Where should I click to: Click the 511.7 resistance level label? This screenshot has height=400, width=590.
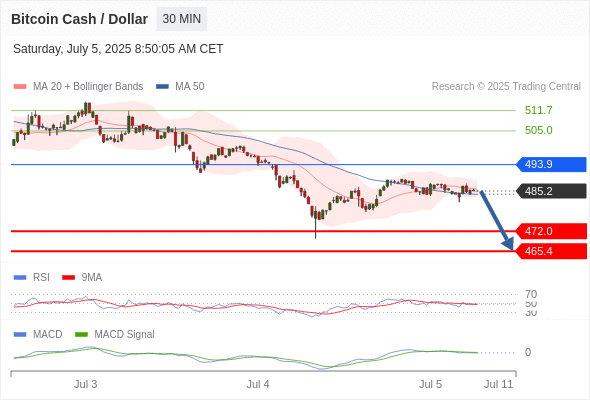point(539,110)
